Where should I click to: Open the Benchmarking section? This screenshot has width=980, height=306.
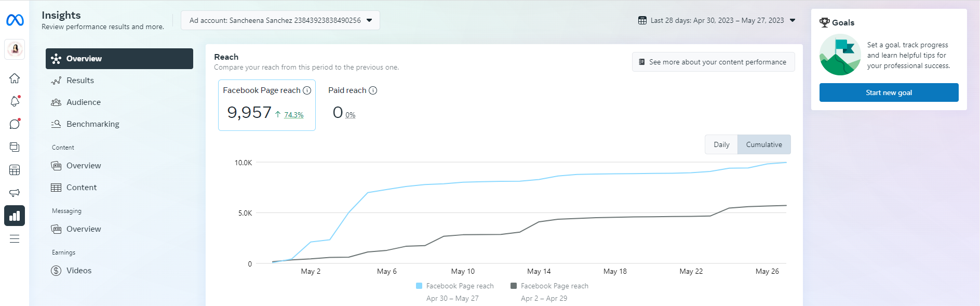click(x=92, y=124)
